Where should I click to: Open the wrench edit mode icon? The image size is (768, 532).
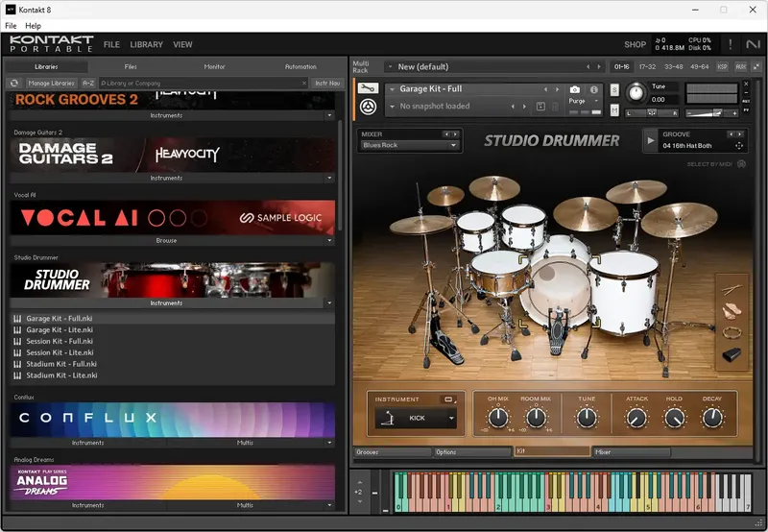(368, 88)
